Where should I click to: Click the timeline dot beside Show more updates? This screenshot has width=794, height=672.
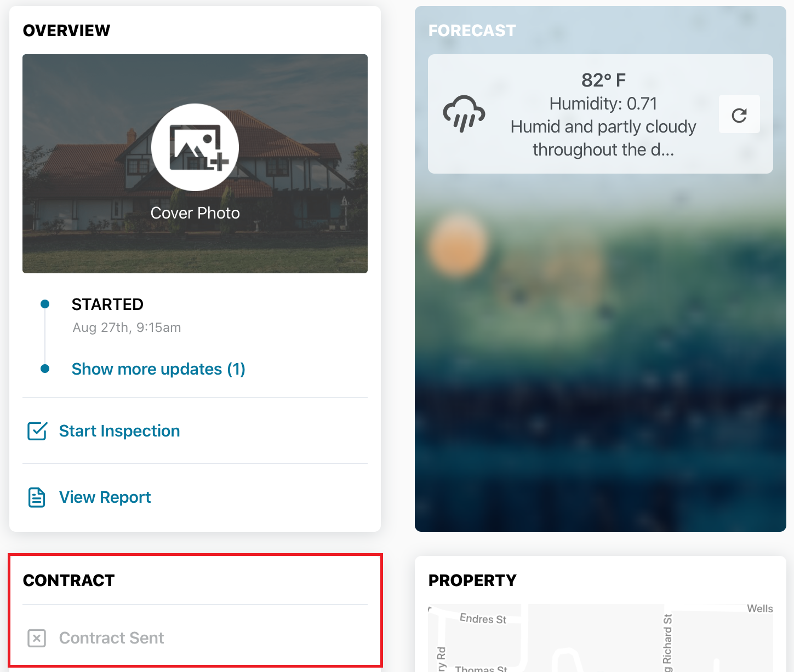(x=45, y=369)
